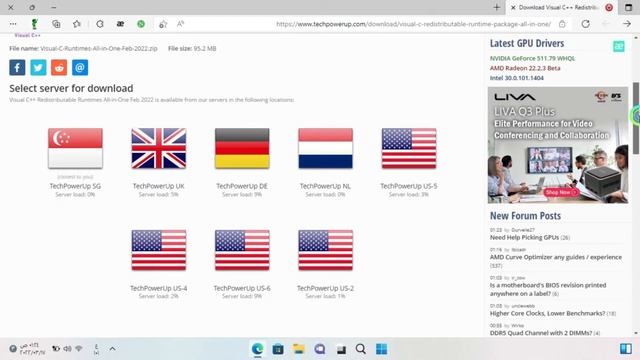
Task: Open the Chat taskbar icon
Action: point(320,349)
